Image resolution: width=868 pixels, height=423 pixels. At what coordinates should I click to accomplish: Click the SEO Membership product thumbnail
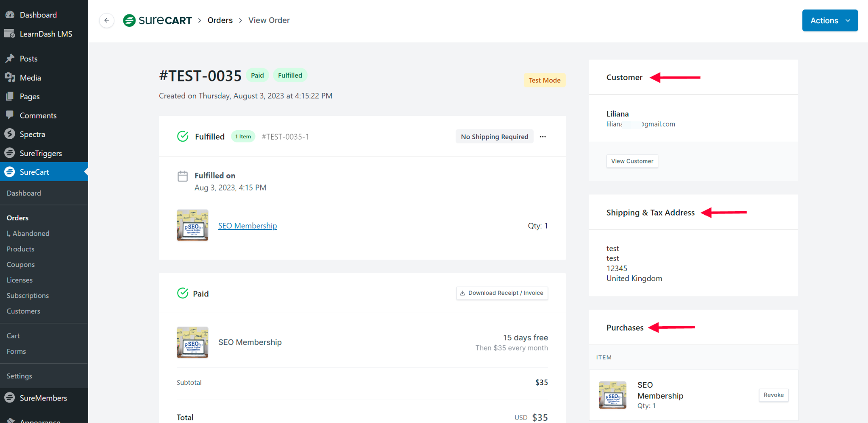[192, 225]
